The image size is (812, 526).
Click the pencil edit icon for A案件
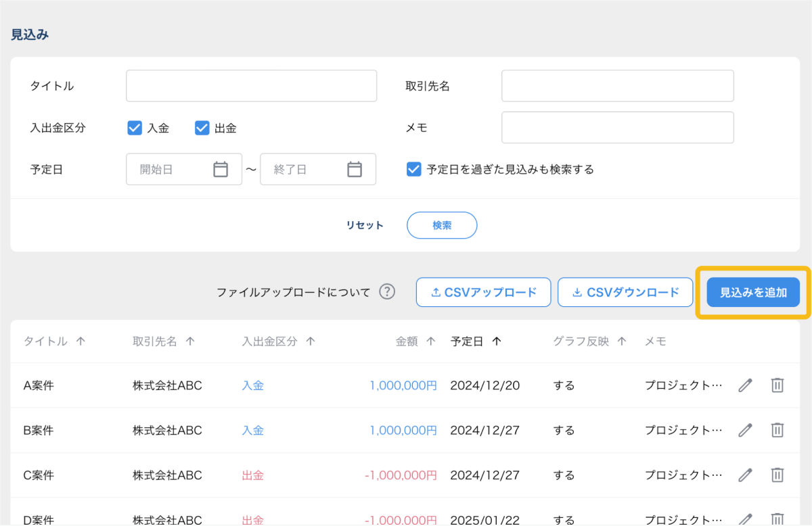745,385
